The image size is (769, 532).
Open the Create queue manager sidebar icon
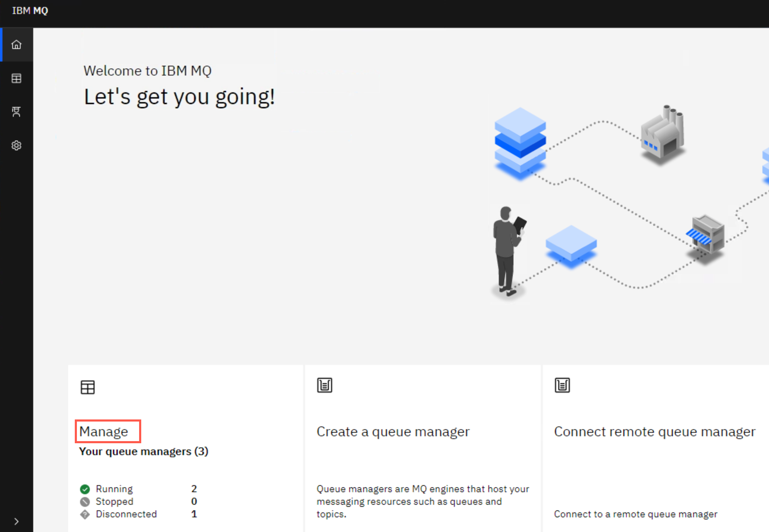tap(16, 112)
